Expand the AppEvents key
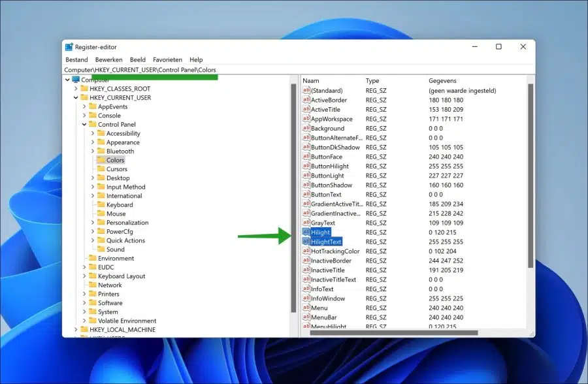This screenshot has height=384, width=588. coord(84,106)
